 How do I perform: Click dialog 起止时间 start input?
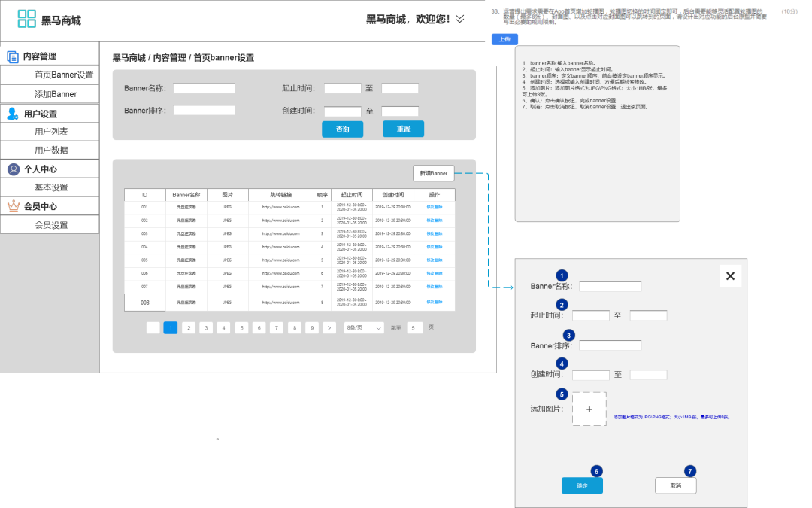coord(591,315)
